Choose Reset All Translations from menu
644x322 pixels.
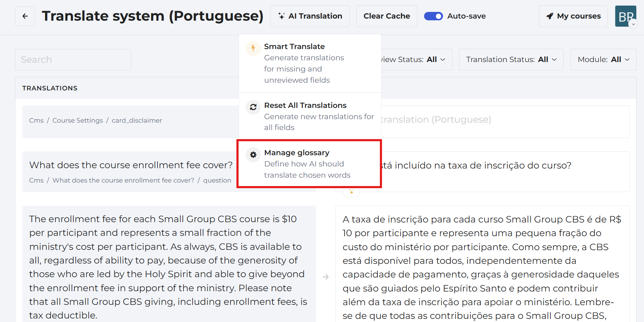coord(310,116)
